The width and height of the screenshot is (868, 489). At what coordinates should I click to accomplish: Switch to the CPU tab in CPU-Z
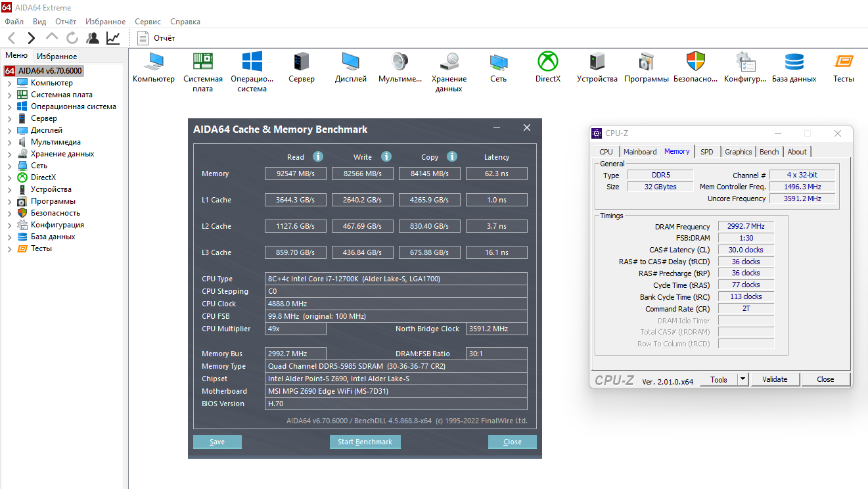tap(606, 152)
